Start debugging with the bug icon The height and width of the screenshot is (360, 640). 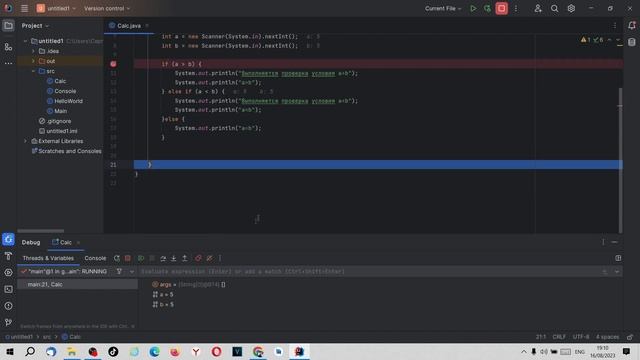coord(487,8)
